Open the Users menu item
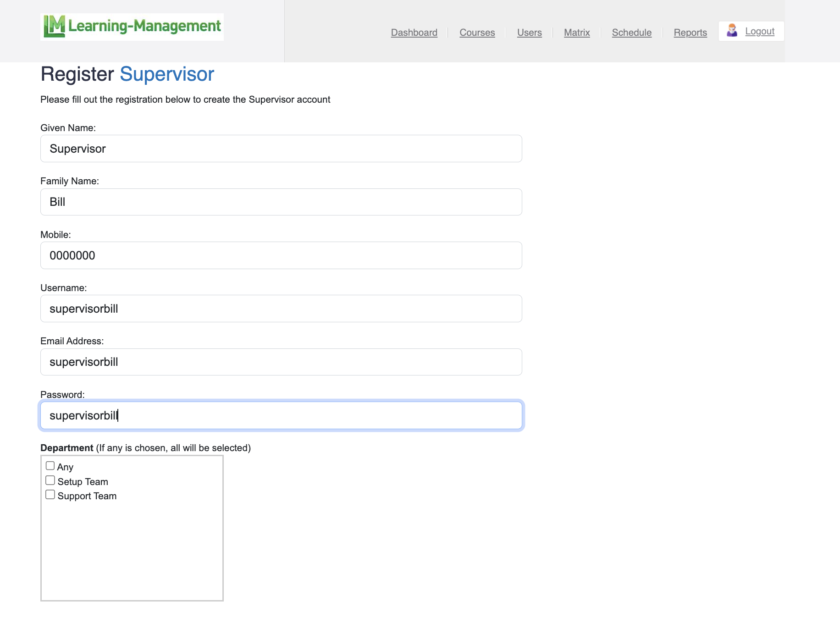Viewport: 840px width, 629px height. [x=529, y=33]
